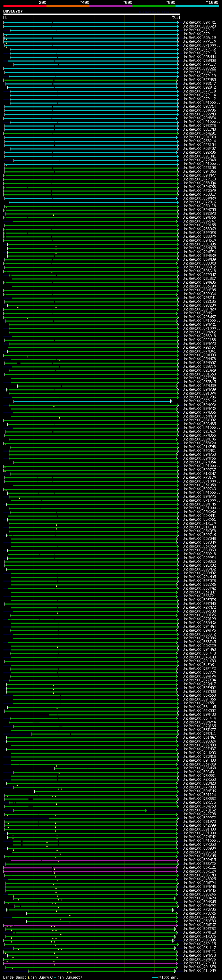Click the purple ~60% identity legend segment

click(x=111, y=6)
